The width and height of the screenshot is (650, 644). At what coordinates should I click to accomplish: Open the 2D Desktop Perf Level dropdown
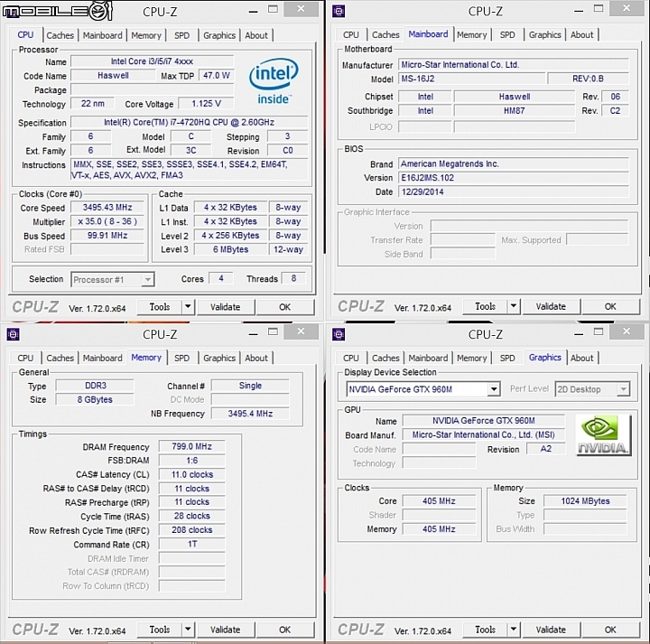[623, 389]
